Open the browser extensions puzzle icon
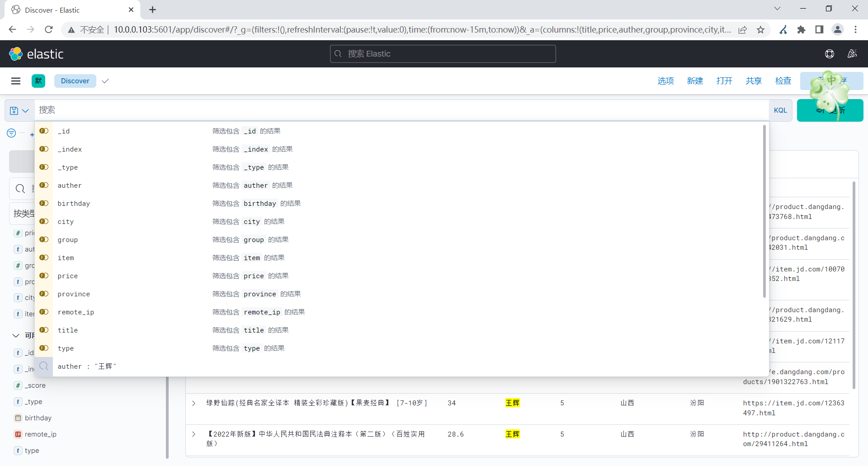The image size is (868, 466). click(x=802, y=29)
